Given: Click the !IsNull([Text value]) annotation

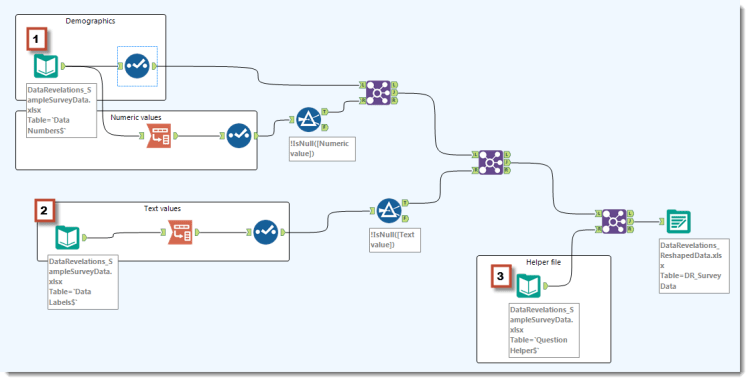Looking at the screenshot, I should pyautogui.click(x=395, y=240).
